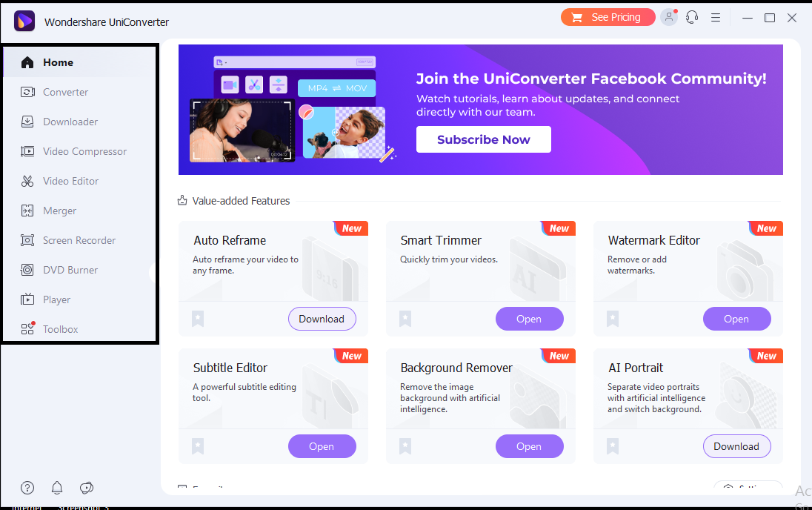Click the feedback chat icon
The image size is (812, 510).
[x=87, y=488]
